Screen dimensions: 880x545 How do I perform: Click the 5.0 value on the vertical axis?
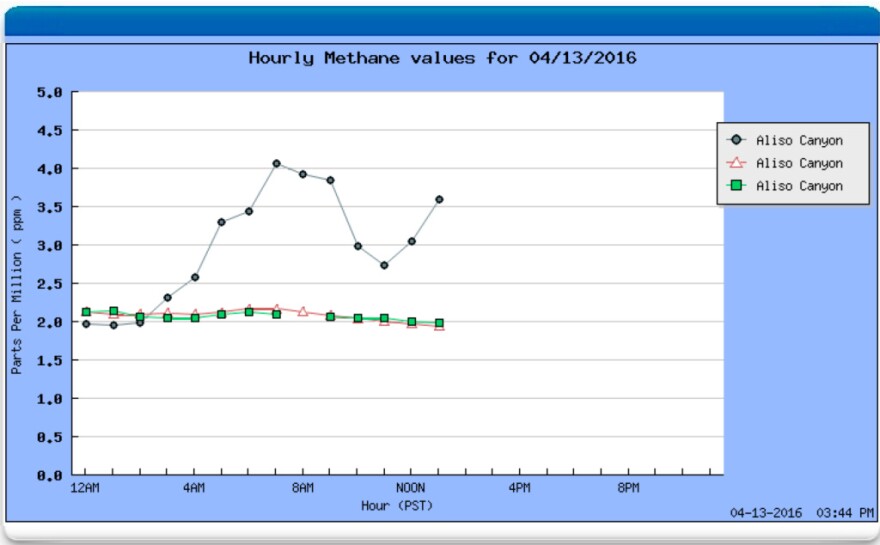[x=50, y=92]
